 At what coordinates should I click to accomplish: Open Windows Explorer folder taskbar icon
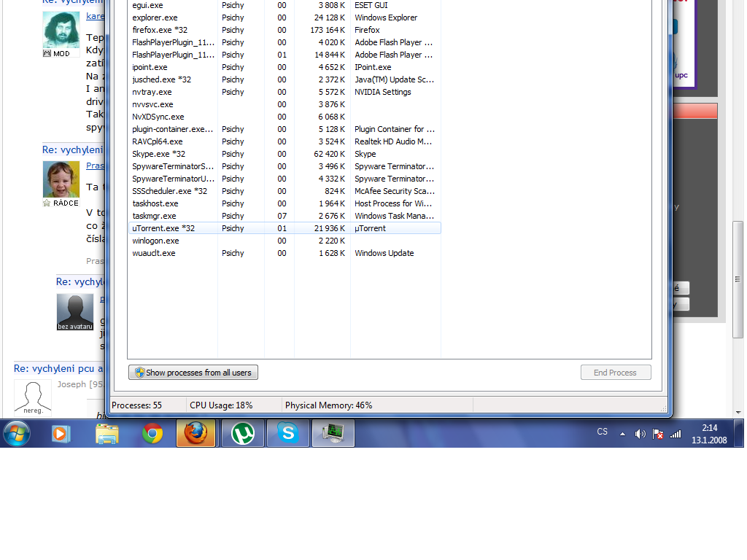[x=107, y=434]
